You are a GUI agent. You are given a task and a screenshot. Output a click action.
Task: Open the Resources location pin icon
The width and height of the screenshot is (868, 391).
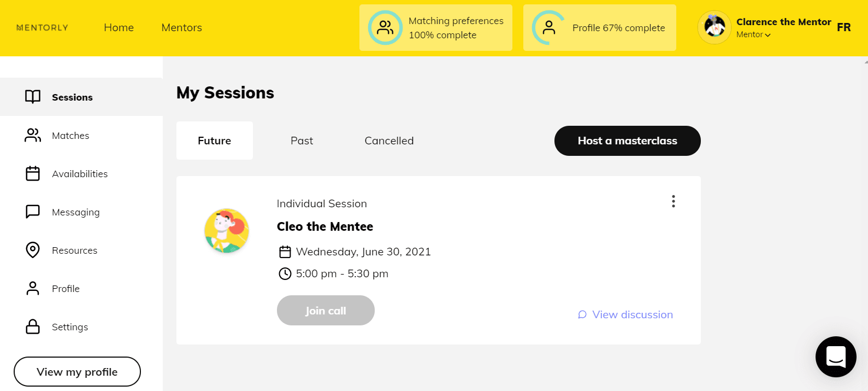(x=33, y=250)
